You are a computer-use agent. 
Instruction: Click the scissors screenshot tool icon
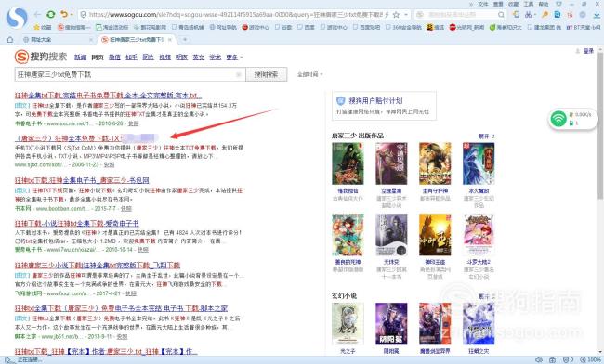pos(529,15)
